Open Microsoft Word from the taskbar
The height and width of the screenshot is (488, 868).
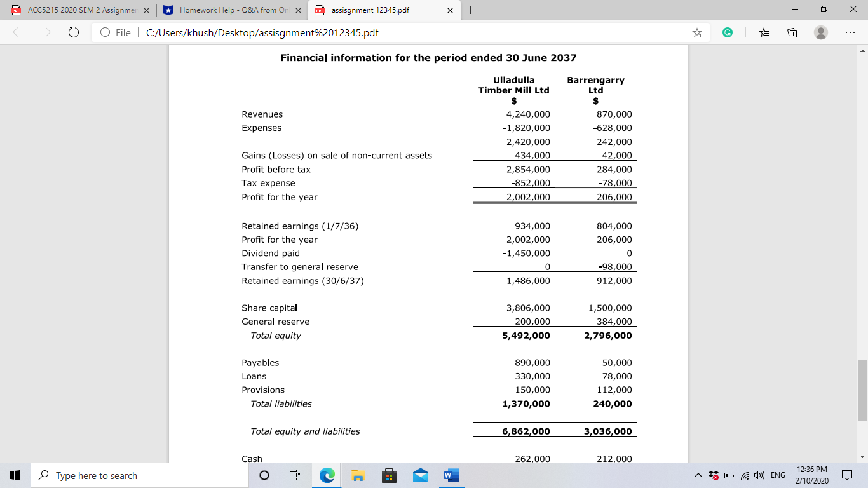click(451, 475)
